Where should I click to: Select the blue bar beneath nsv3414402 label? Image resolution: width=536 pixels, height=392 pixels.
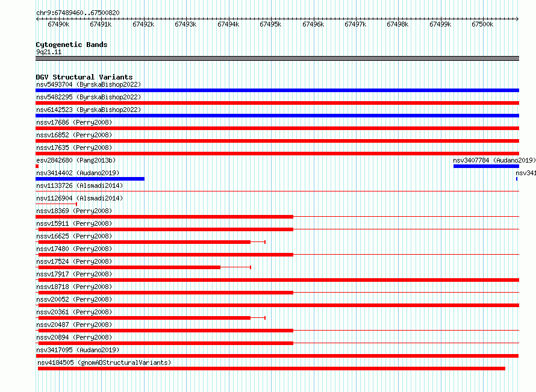90,179
